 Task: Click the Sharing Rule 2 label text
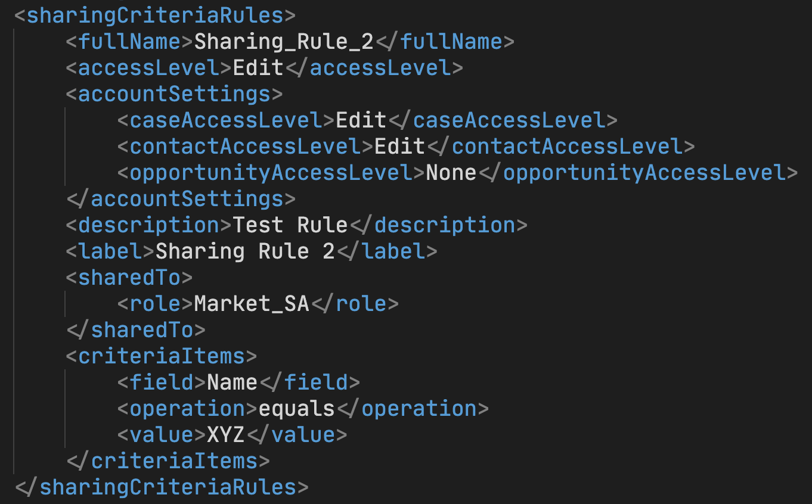click(245, 251)
